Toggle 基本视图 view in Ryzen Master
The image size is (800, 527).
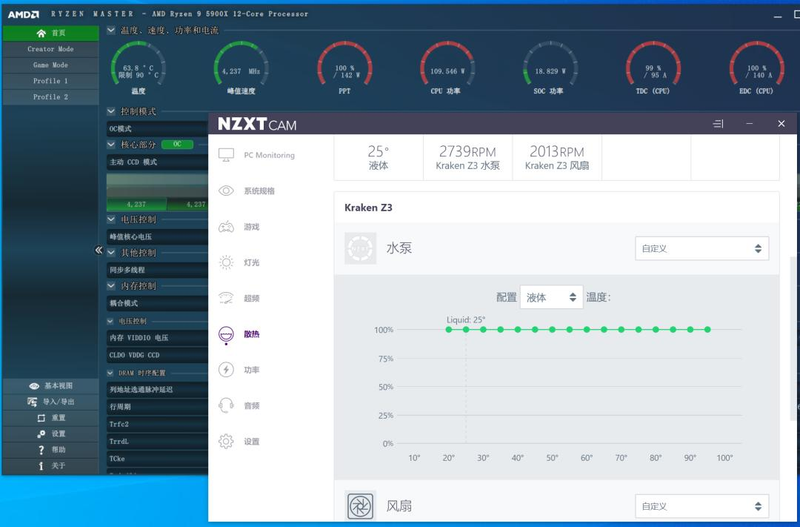coord(51,385)
